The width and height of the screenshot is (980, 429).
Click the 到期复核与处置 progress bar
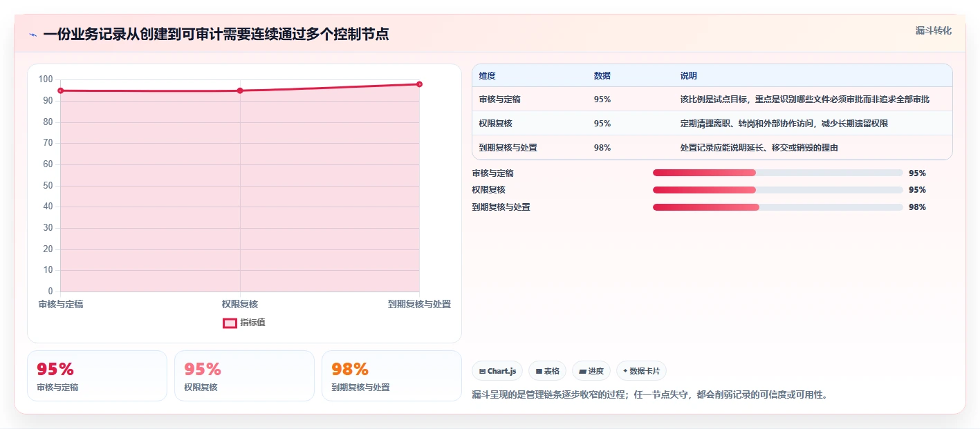(x=778, y=207)
